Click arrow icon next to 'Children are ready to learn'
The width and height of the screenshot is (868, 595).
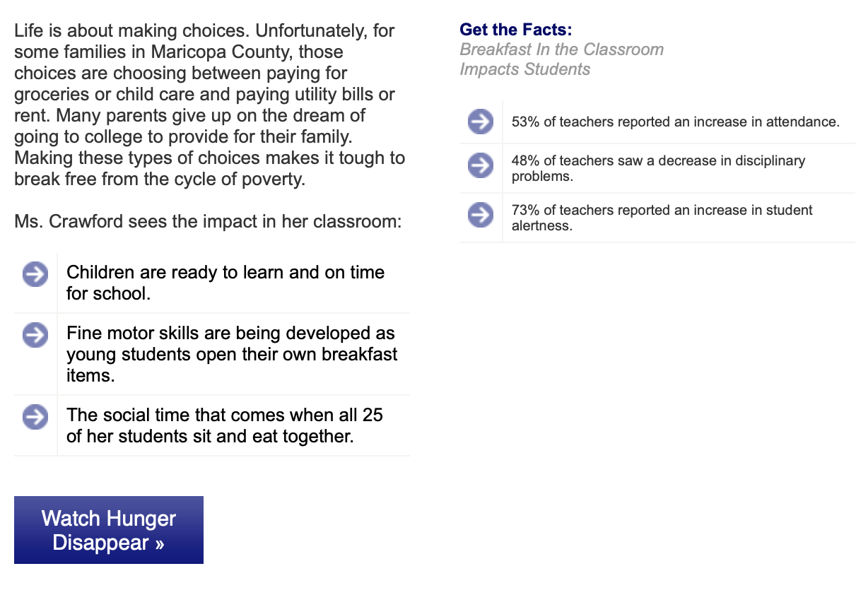35,273
